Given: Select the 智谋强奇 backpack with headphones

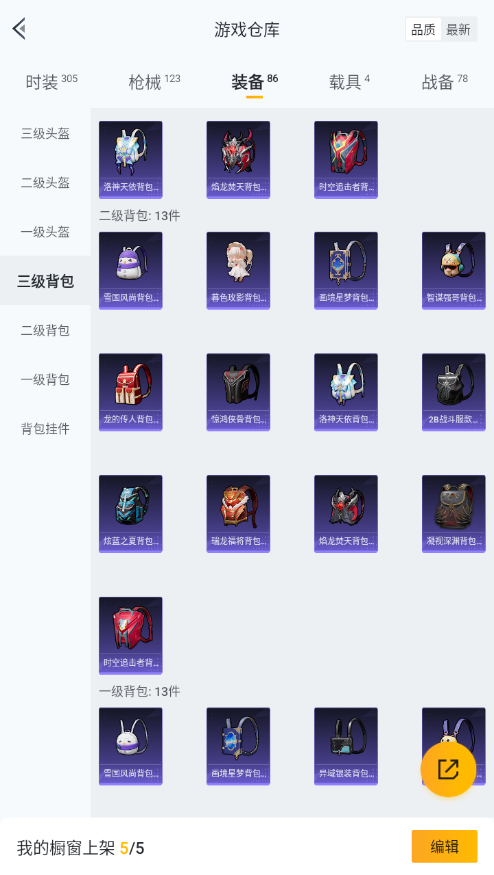Looking at the screenshot, I should [454, 271].
